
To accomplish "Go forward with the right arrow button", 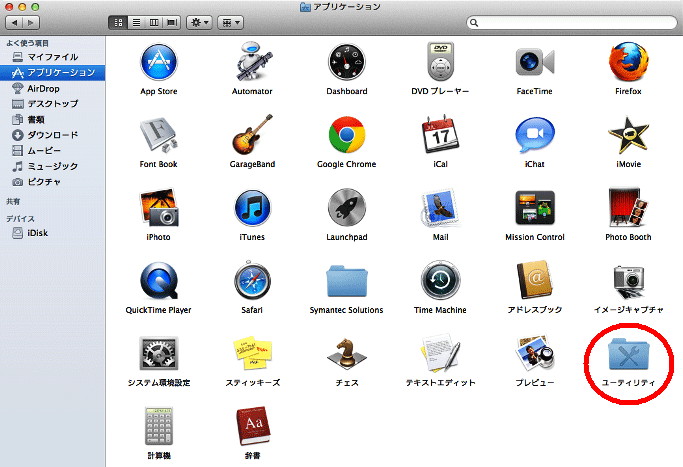I will (x=31, y=23).
